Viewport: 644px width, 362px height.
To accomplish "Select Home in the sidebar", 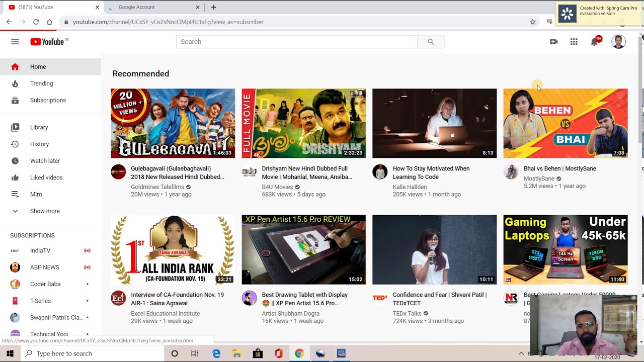I will coord(50,67).
